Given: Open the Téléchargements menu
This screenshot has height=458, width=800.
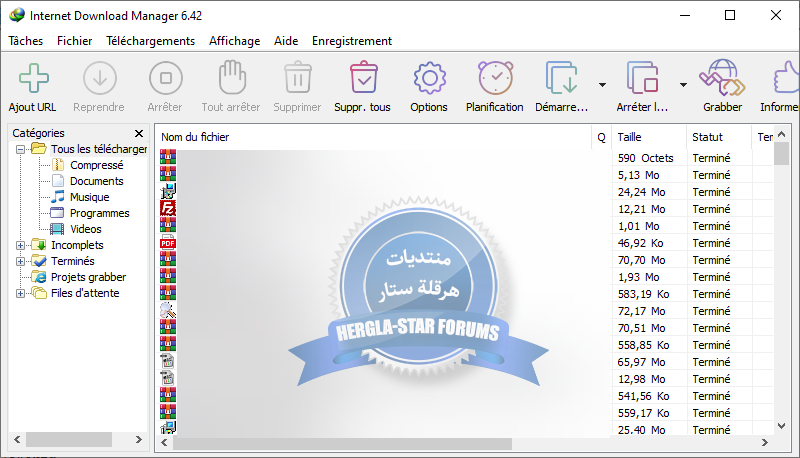Looking at the screenshot, I should point(151,41).
